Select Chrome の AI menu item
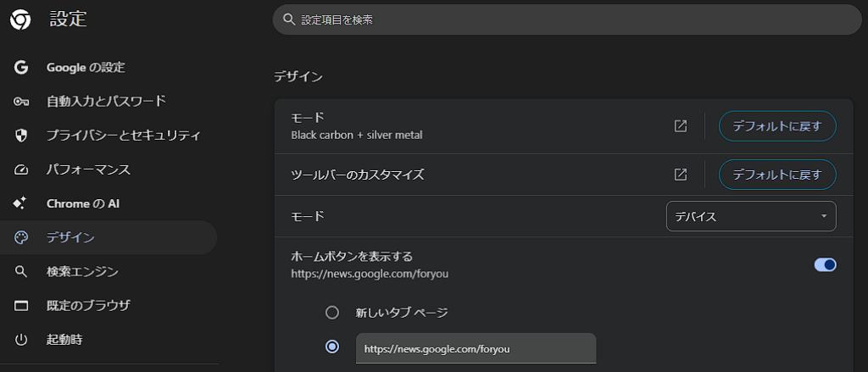The height and width of the screenshot is (372, 868). [x=108, y=203]
